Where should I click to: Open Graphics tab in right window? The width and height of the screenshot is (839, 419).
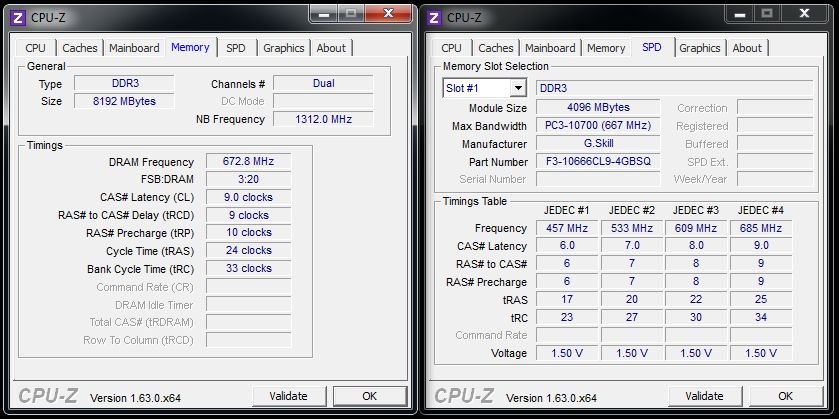click(700, 48)
